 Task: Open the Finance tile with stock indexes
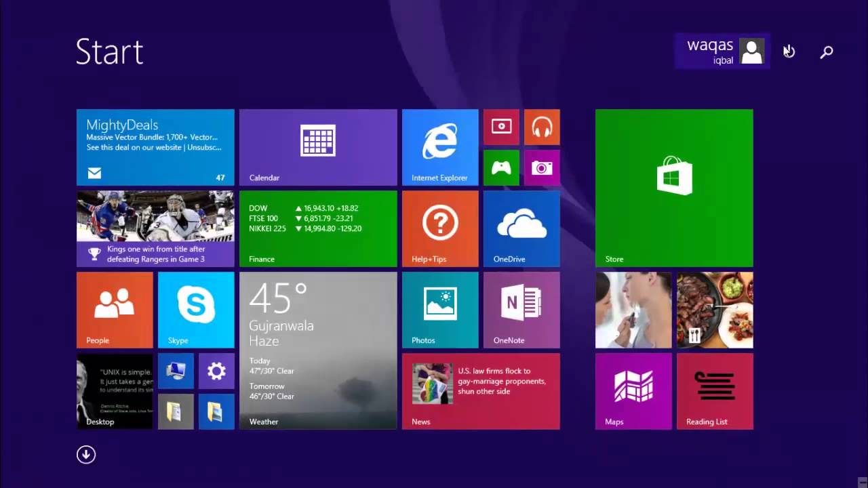(318, 228)
